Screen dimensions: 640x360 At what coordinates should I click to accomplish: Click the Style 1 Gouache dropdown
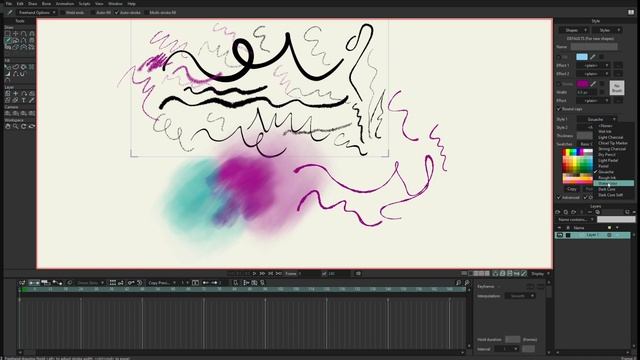point(597,119)
